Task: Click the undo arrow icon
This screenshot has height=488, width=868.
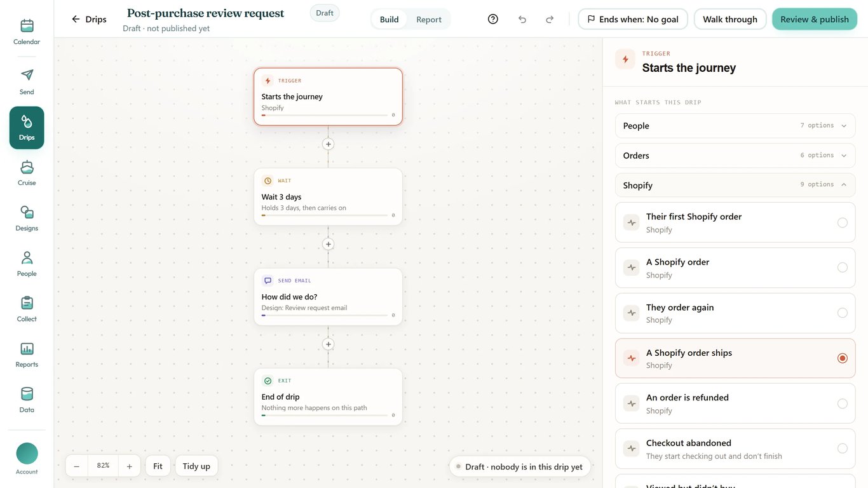Action: point(522,20)
